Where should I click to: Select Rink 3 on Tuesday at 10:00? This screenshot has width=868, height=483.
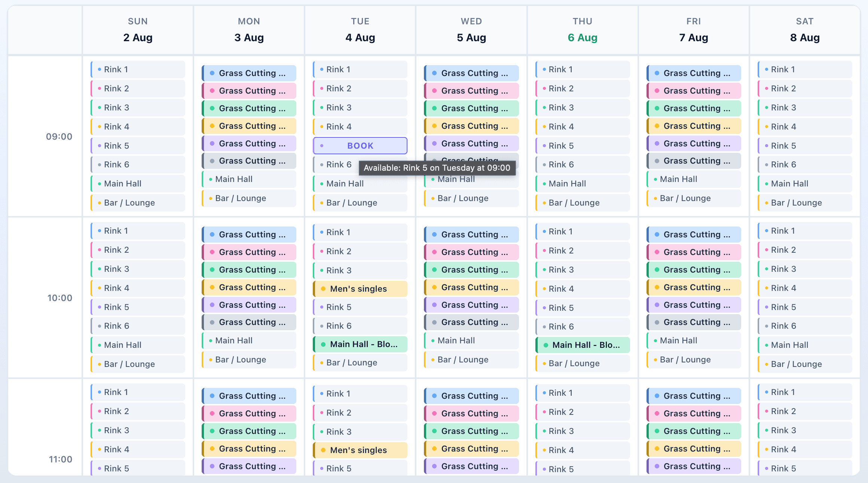360,270
